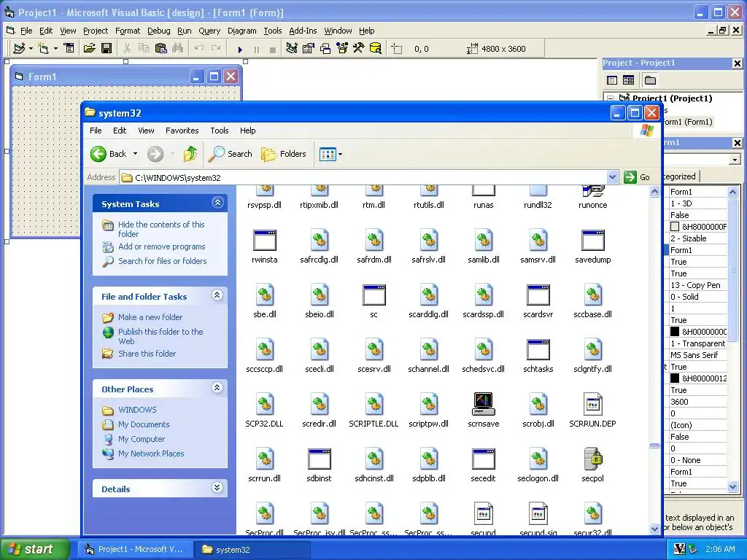
Task: Open the Address bar dropdown arrow
Action: pos(612,177)
